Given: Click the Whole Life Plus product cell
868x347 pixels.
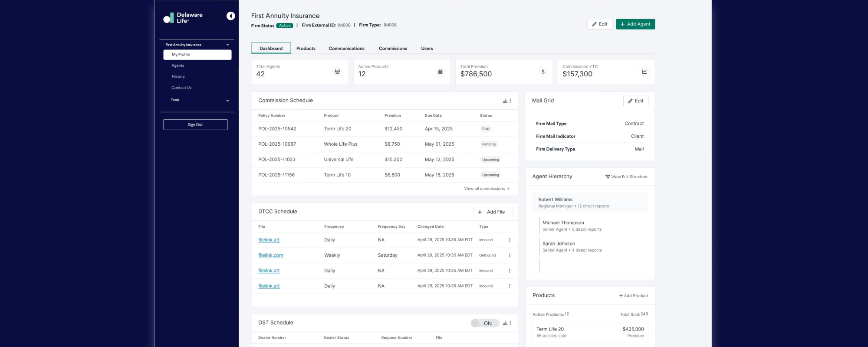Looking at the screenshot, I should (x=341, y=144).
